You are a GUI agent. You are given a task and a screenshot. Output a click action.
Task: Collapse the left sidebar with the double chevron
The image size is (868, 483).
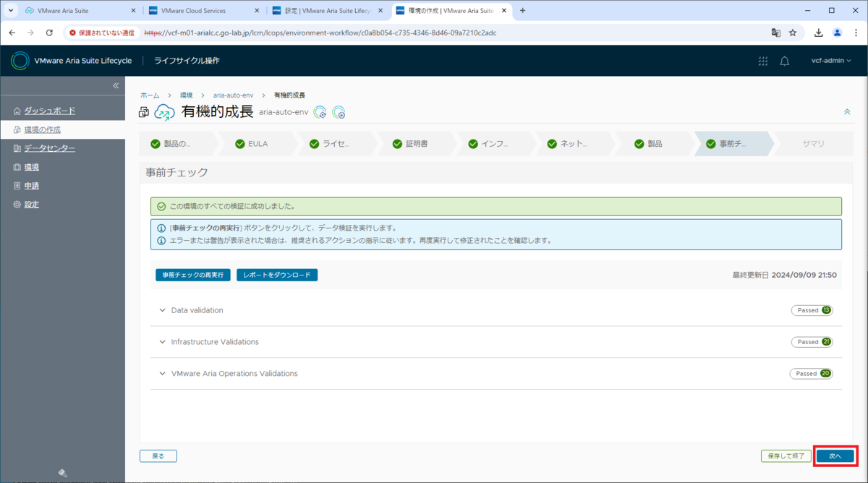point(116,85)
